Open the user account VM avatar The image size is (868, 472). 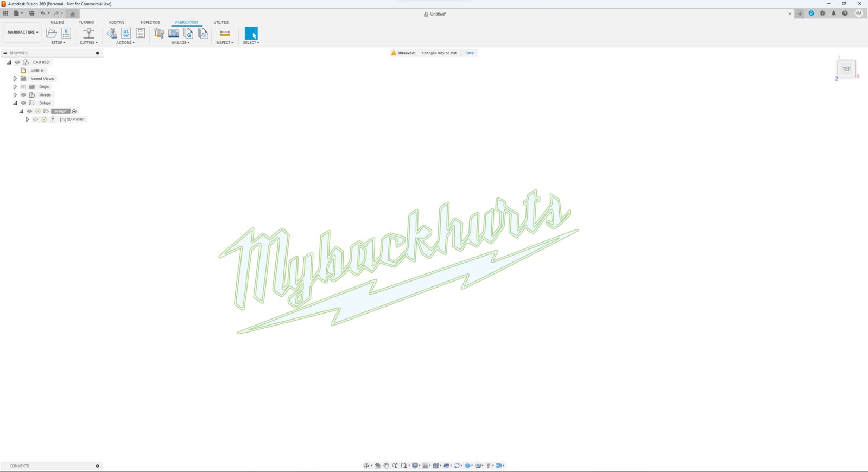(x=858, y=14)
